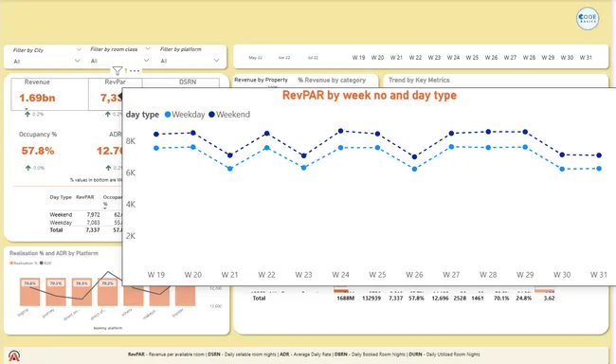Click the first platform bar labeled 70.6%

pos(30,292)
